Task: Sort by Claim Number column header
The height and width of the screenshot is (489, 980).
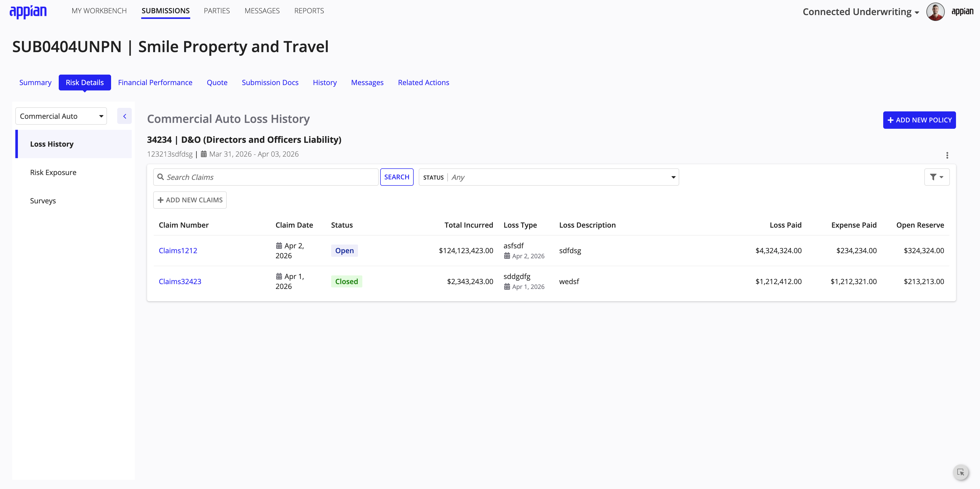Action: 183,225
